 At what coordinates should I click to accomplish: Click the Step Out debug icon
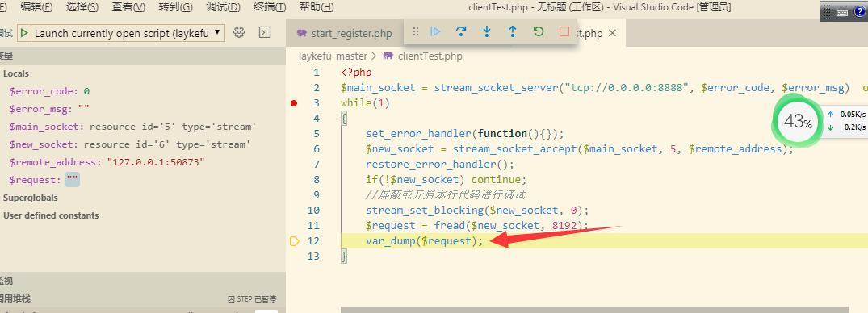pos(513,32)
